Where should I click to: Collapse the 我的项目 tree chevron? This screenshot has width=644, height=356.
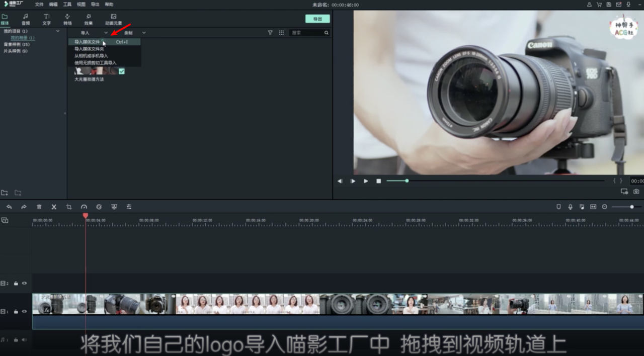coord(57,31)
